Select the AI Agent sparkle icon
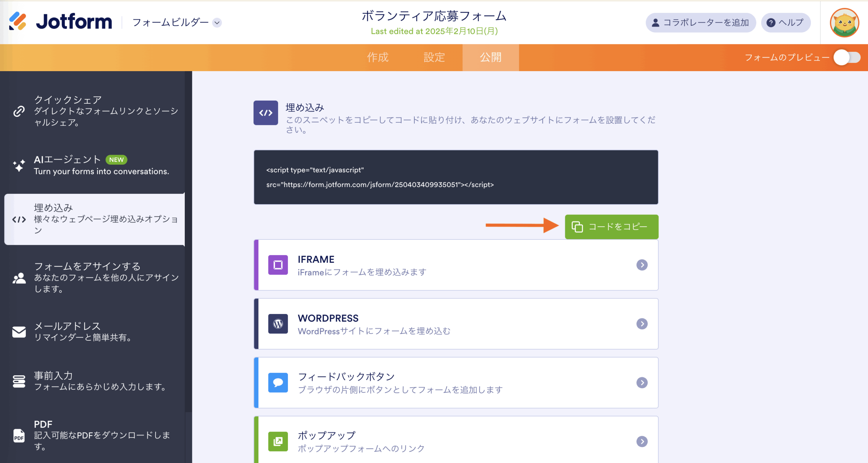868x463 pixels. 19,165
